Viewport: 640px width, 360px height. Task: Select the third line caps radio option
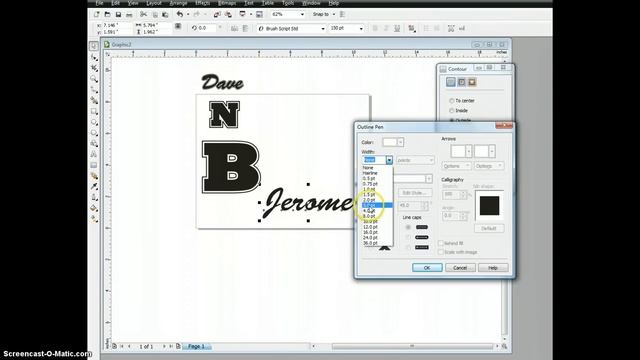pyautogui.click(x=408, y=247)
